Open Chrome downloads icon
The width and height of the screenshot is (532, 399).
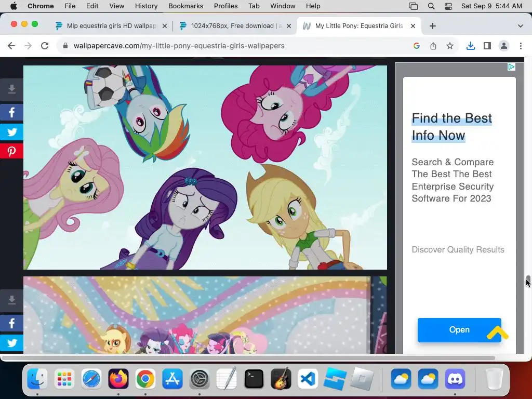471,46
